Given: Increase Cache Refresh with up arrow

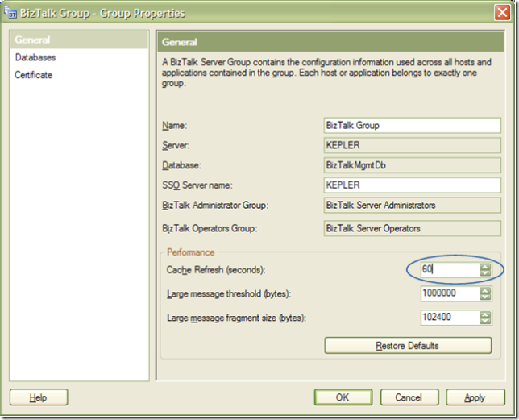Looking at the screenshot, I should point(485,267).
